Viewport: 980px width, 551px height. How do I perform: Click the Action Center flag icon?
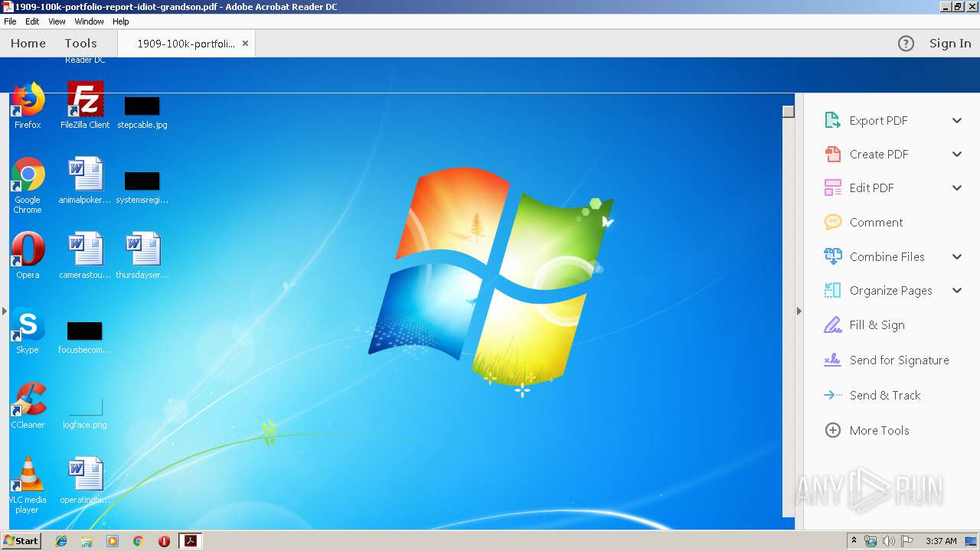click(x=907, y=541)
